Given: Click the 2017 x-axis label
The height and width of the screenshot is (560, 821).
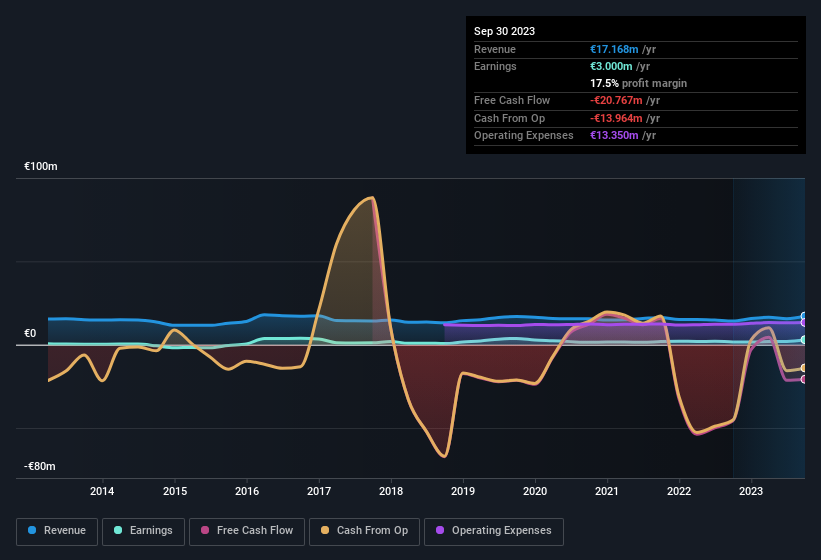Looking at the screenshot, I should (x=319, y=491).
